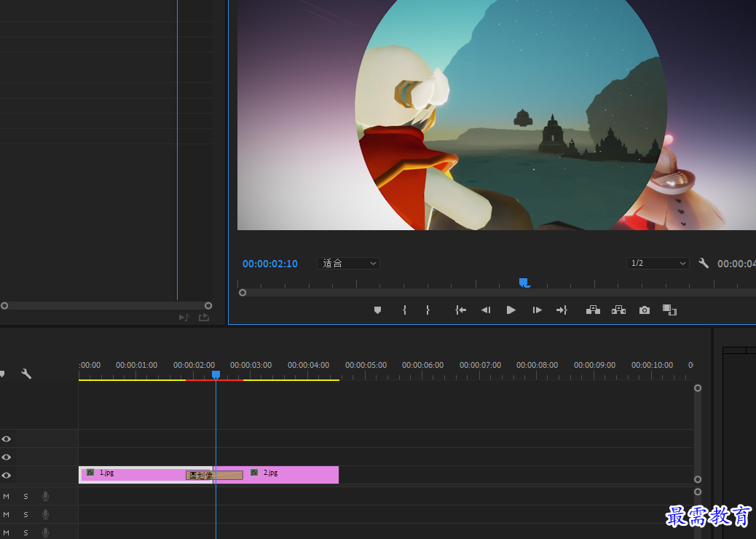
Task: Click the fx badge on 1.jpg clip
Action: click(90, 473)
